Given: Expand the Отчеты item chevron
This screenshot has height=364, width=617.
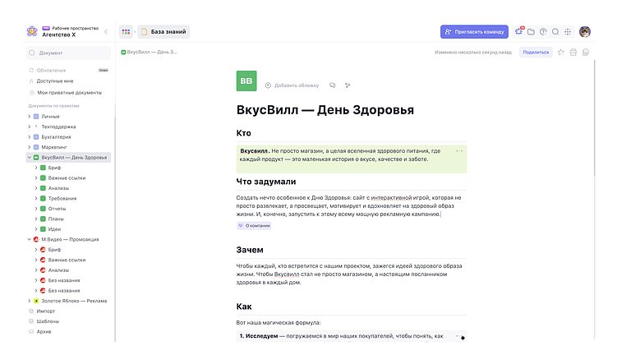Looking at the screenshot, I should 36,209.
